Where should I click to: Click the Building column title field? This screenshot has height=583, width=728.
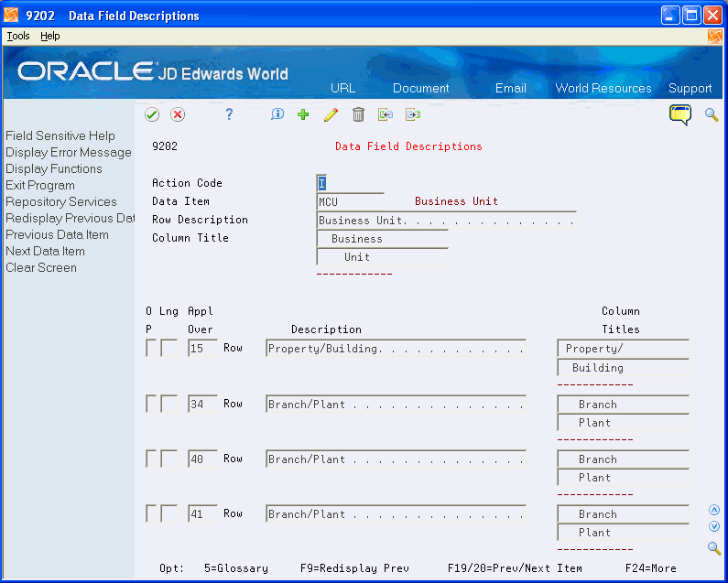point(623,368)
